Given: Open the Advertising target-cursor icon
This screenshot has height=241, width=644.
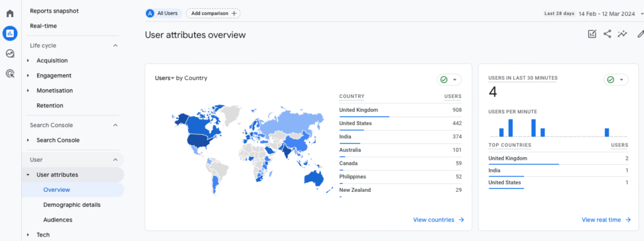Looking at the screenshot, I should click(10, 74).
